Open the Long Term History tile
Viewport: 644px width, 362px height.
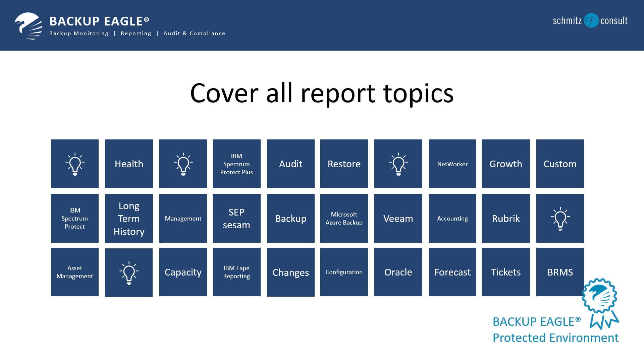tap(129, 219)
